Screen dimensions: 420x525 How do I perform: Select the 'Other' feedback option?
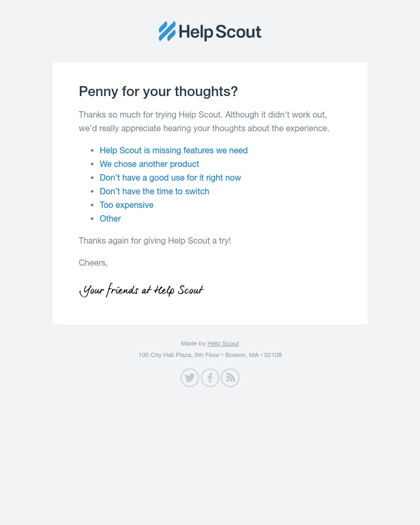(x=110, y=218)
